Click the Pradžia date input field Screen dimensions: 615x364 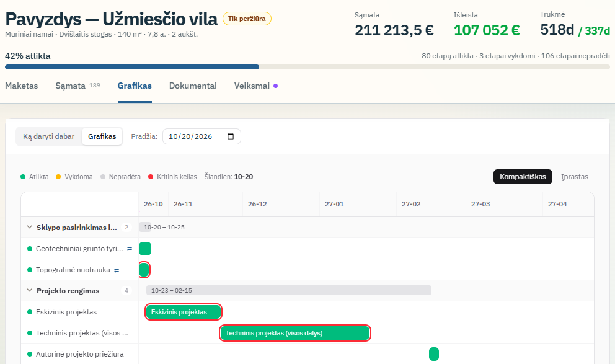[x=201, y=136]
